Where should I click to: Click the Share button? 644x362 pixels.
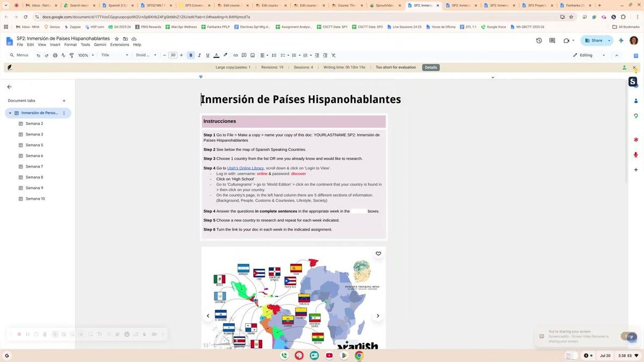(594, 41)
